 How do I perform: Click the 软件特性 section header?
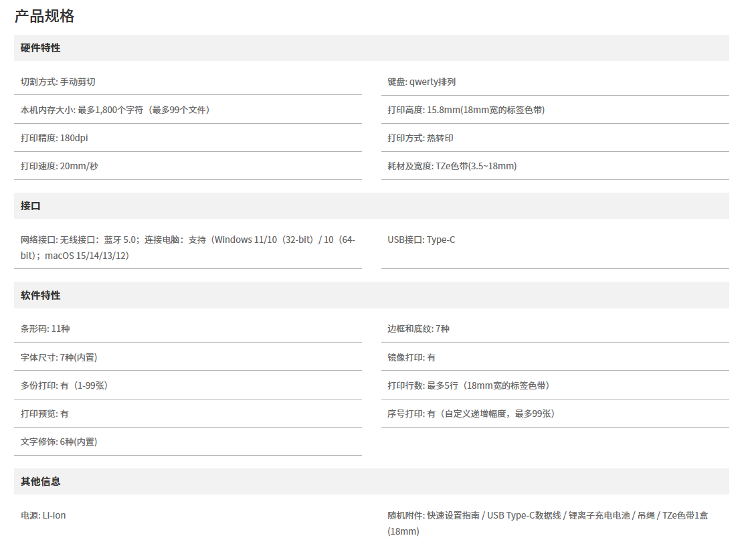coord(371,295)
